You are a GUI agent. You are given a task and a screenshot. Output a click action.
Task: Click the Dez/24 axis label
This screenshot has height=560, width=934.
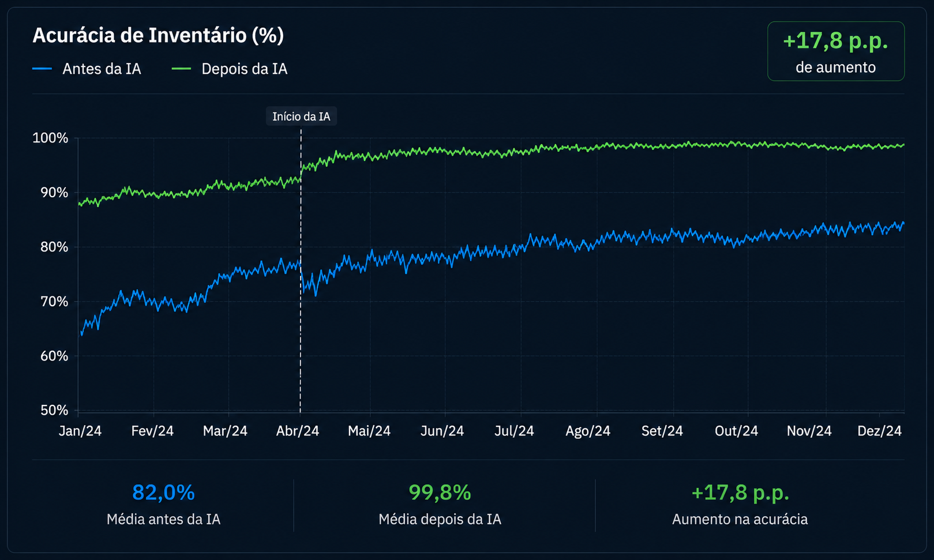click(x=879, y=431)
